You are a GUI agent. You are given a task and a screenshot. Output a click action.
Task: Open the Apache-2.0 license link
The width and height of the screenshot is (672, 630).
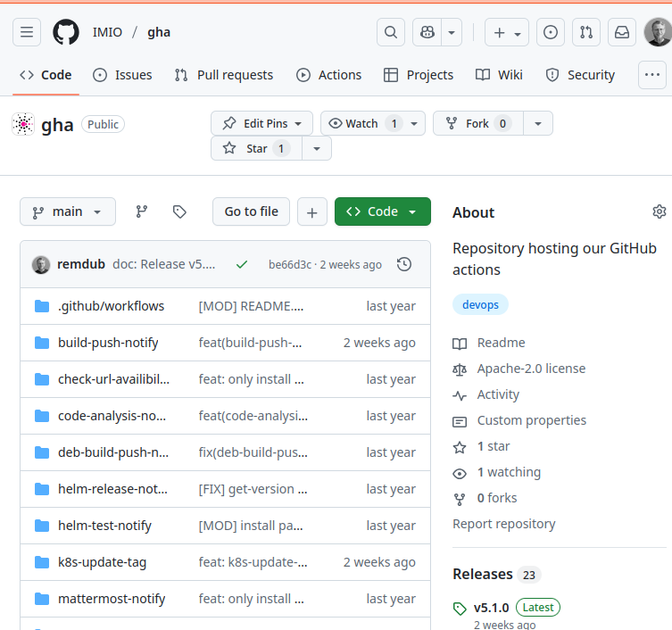531,369
